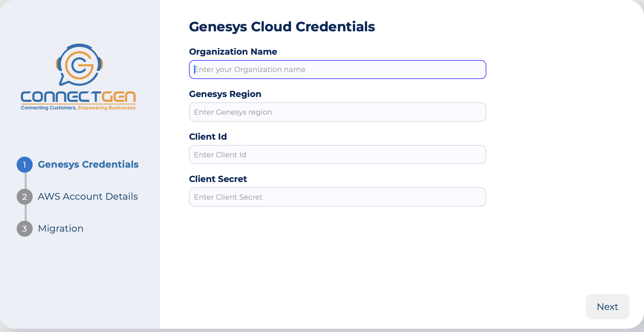Image resolution: width=644 pixels, height=332 pixels.
Task: Click the ConnectGen headset logo
Action: [x=79, y=65]
